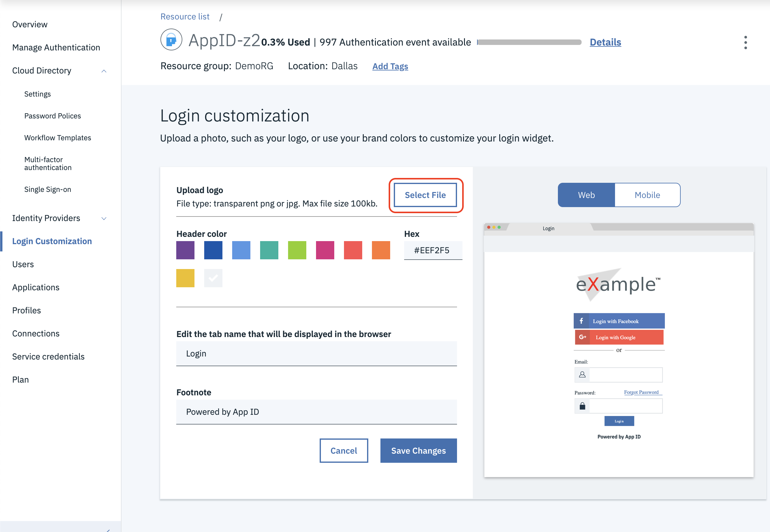The width and height of the screenshot is (770, 532).
Task: Click Login with Google in preview
Action: [x=619, y=337]
